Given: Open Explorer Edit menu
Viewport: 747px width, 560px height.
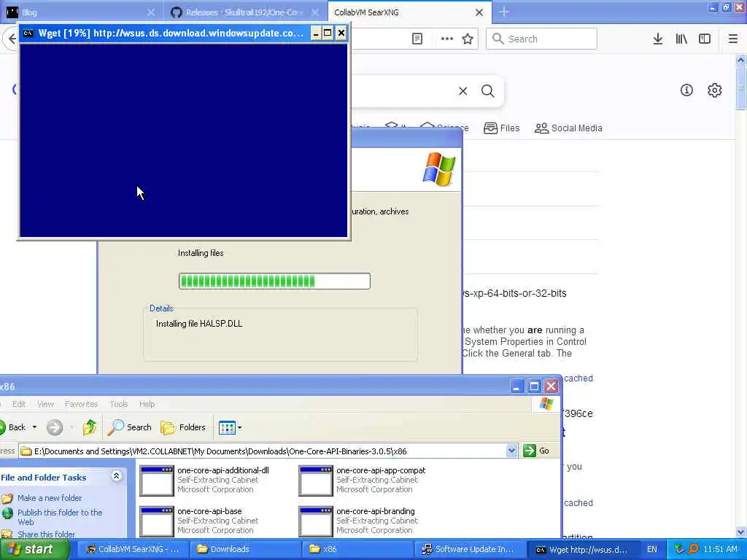Looking at the screenshot, I should (18, 404).
